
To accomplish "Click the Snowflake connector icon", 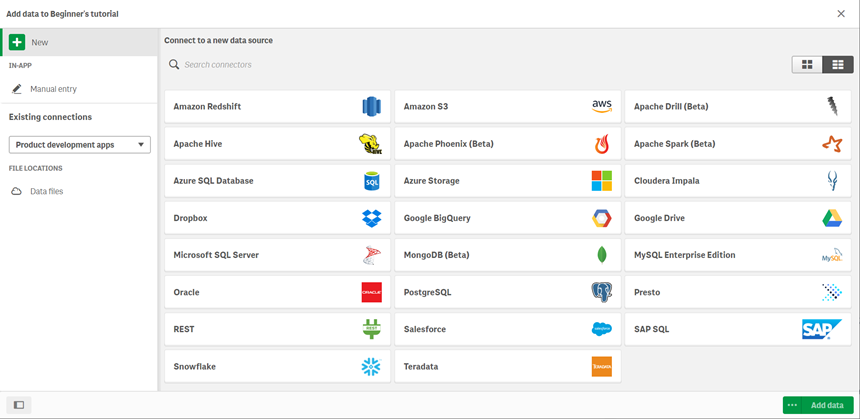I will coord(371,367).
